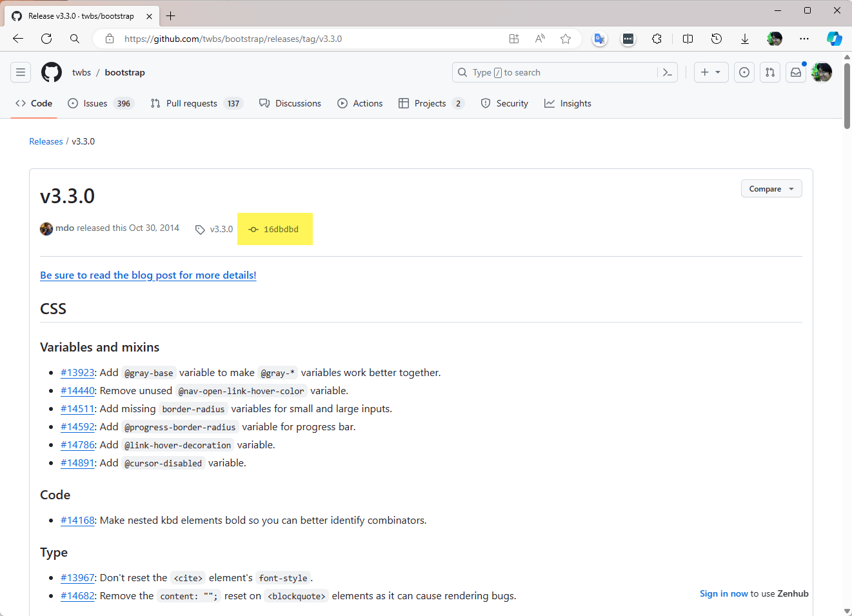
Task: Open the Compare dropdown
Action: coord(771,188)
